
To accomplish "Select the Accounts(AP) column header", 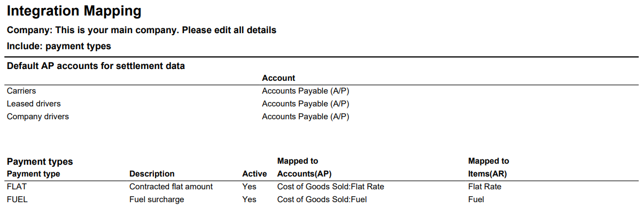I will tap(305, 174).
